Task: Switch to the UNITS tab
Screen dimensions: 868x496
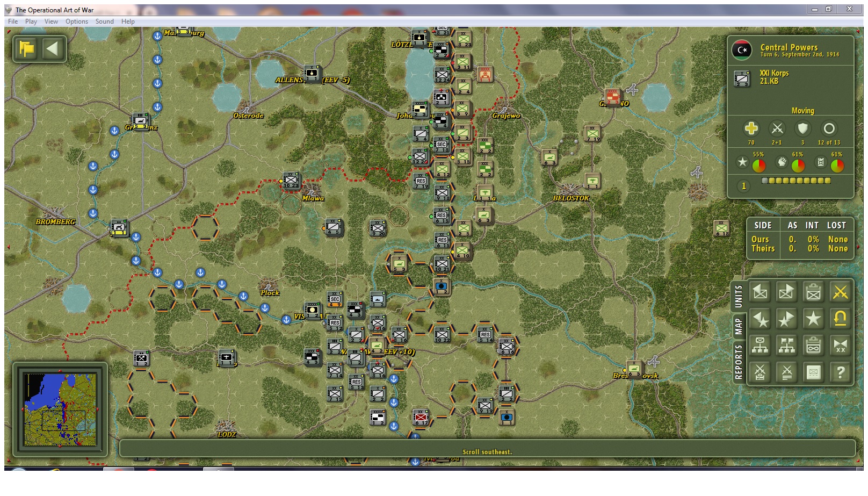Action: click(x=739, y=297)
